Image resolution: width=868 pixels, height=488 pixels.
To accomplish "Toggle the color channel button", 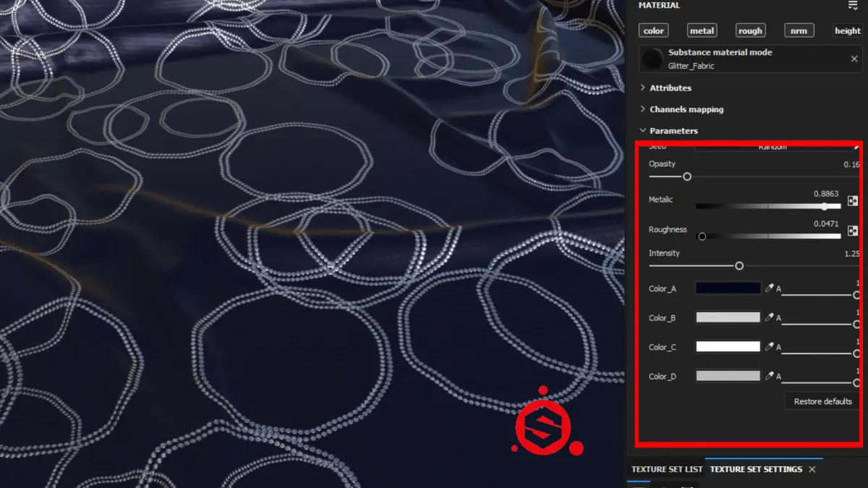I will (654, 30).
